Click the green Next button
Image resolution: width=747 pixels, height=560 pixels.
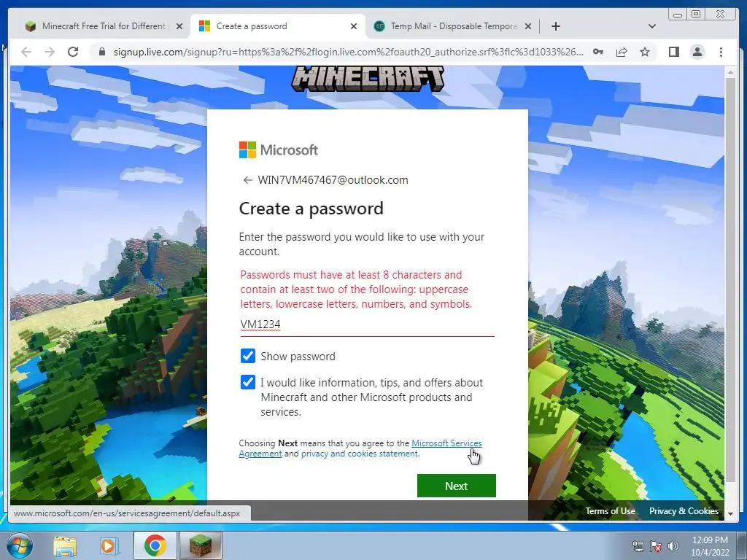coord(457,486)
